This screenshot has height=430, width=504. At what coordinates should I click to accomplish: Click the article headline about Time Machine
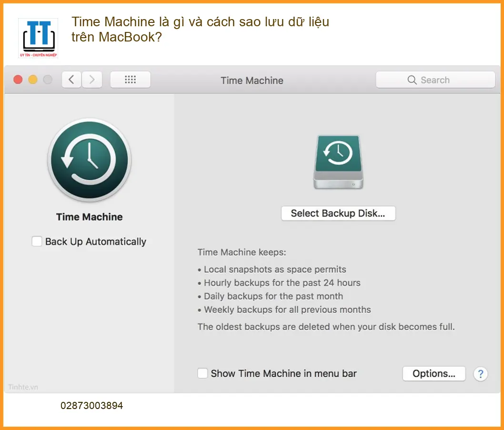point(200,29)
